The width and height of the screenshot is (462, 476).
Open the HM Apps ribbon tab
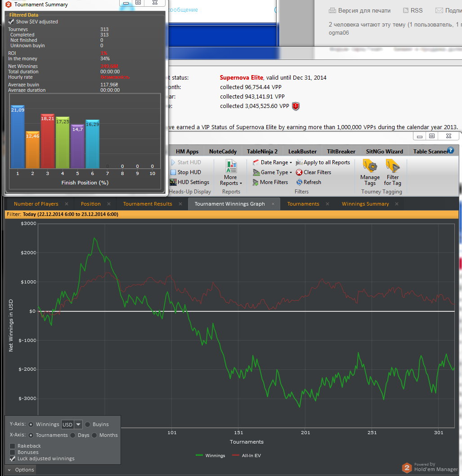[187, 152]
